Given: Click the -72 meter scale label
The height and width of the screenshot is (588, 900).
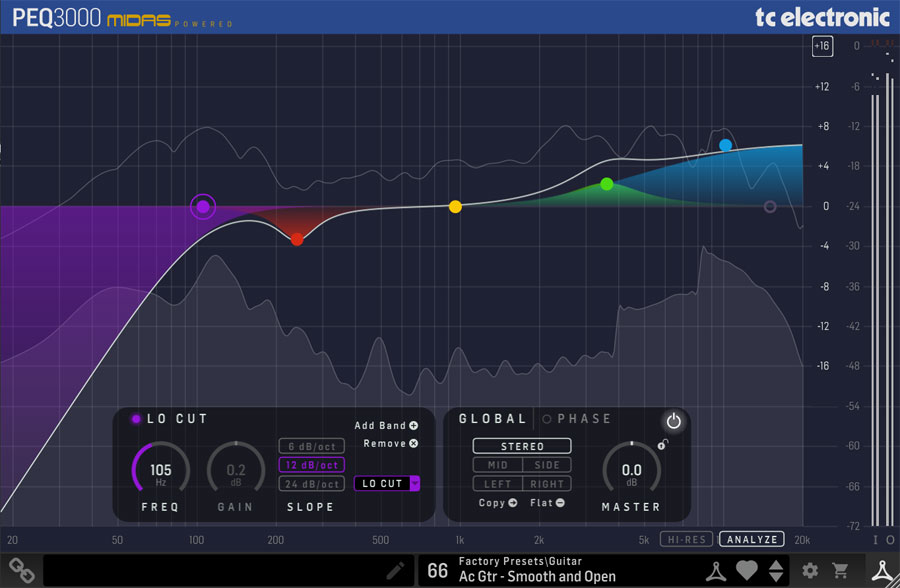Looking at the screenshot, I should click(x=854, y=525).
